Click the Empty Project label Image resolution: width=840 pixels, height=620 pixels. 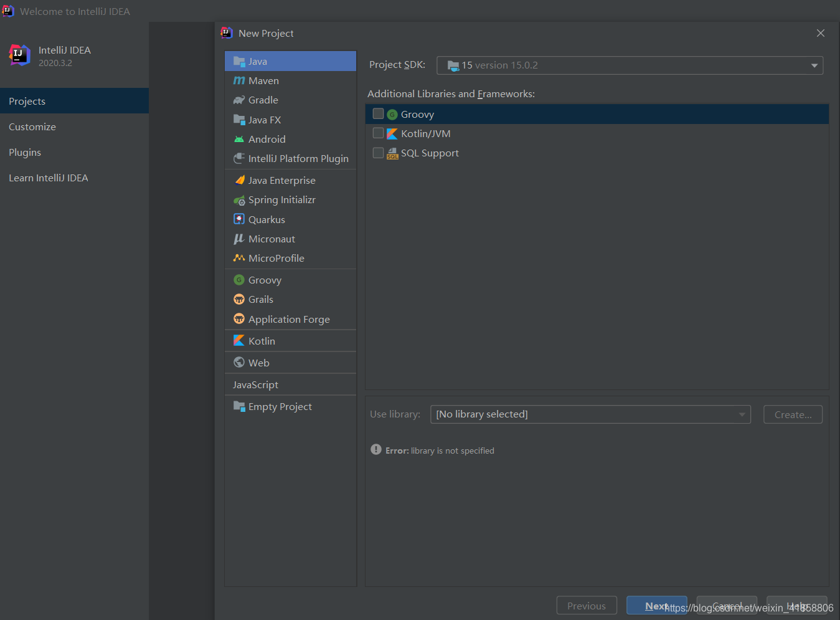coord(280,406)
